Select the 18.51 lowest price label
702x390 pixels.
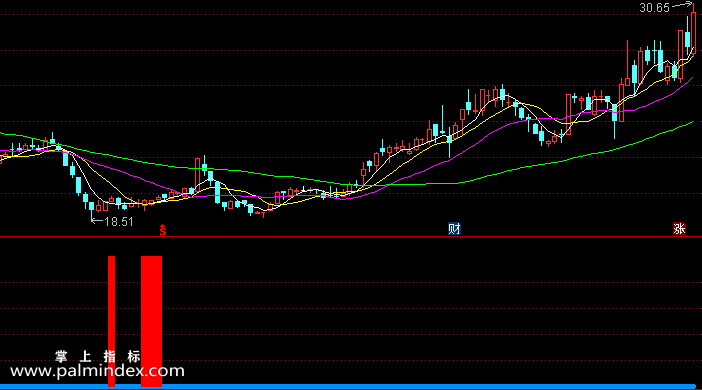pyautogui.click(x=119, y=222)
